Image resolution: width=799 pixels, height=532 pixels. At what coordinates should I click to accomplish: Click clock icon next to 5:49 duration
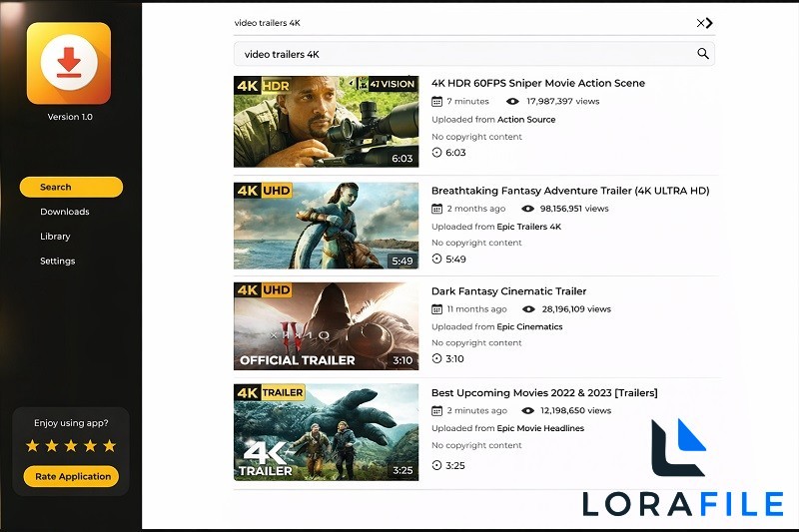point(436,259)
